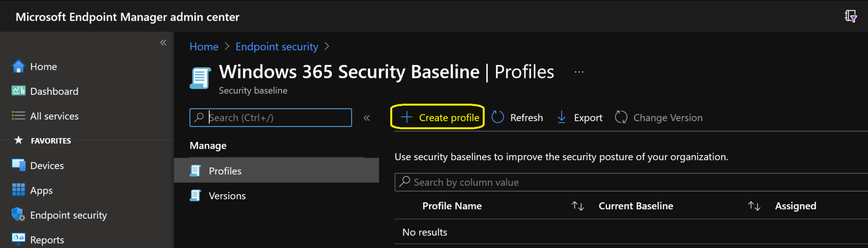Navigate to Endpoint security breadcrumb
The height and width of the screenshot is (248, 868).
(x=277, y=47)
